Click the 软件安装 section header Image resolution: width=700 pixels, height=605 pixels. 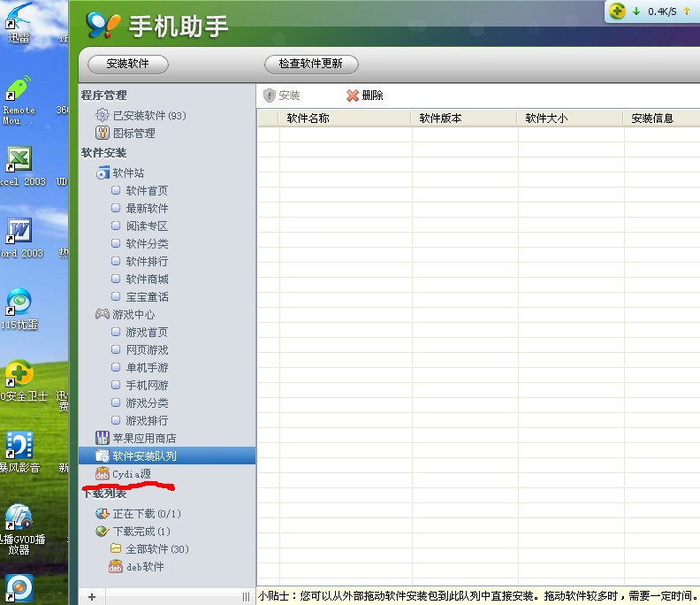(x=104, y=153)
